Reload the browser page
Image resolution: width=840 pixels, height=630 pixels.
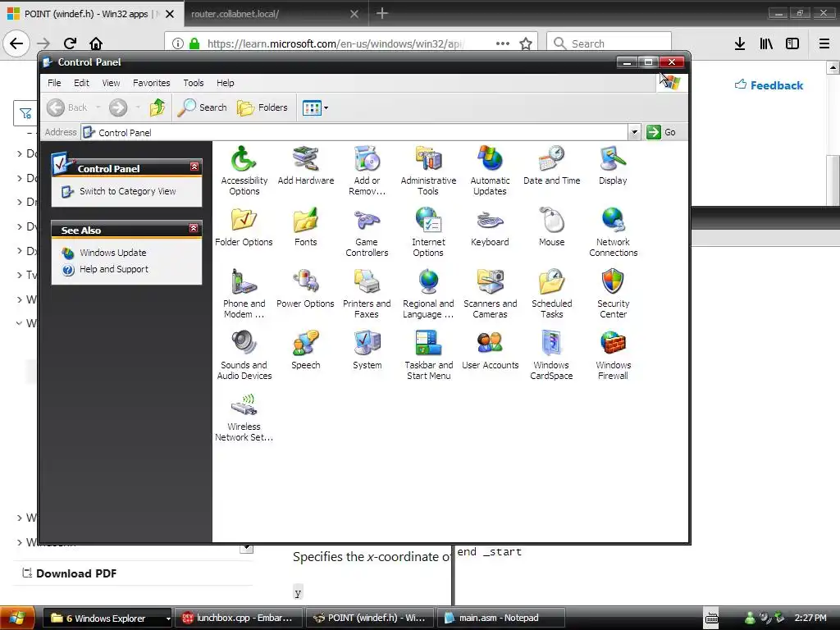click(70, 43)
